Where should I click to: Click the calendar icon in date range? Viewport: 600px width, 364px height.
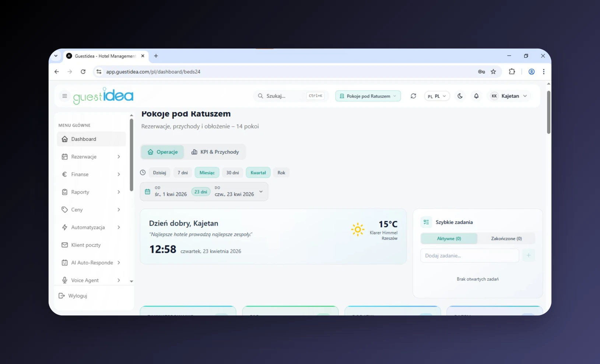(x=147, y=192)
